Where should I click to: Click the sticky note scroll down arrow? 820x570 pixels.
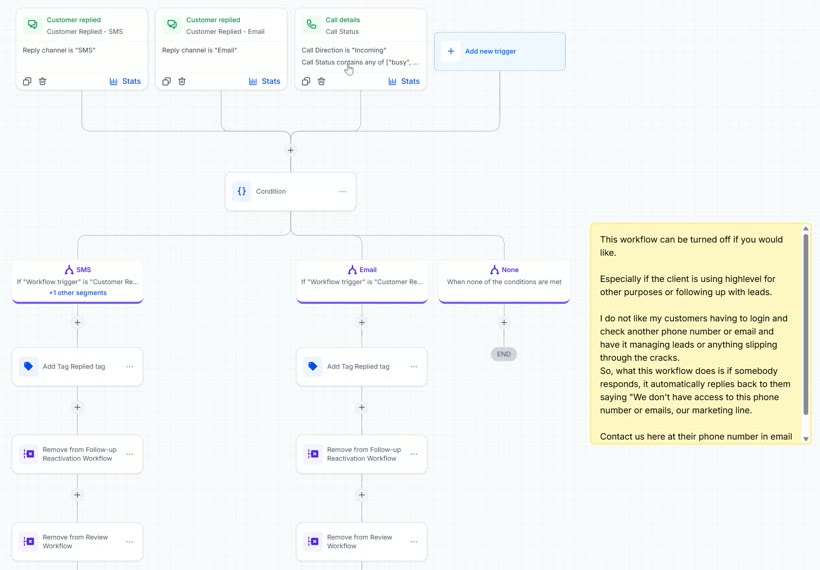[806, 439]
